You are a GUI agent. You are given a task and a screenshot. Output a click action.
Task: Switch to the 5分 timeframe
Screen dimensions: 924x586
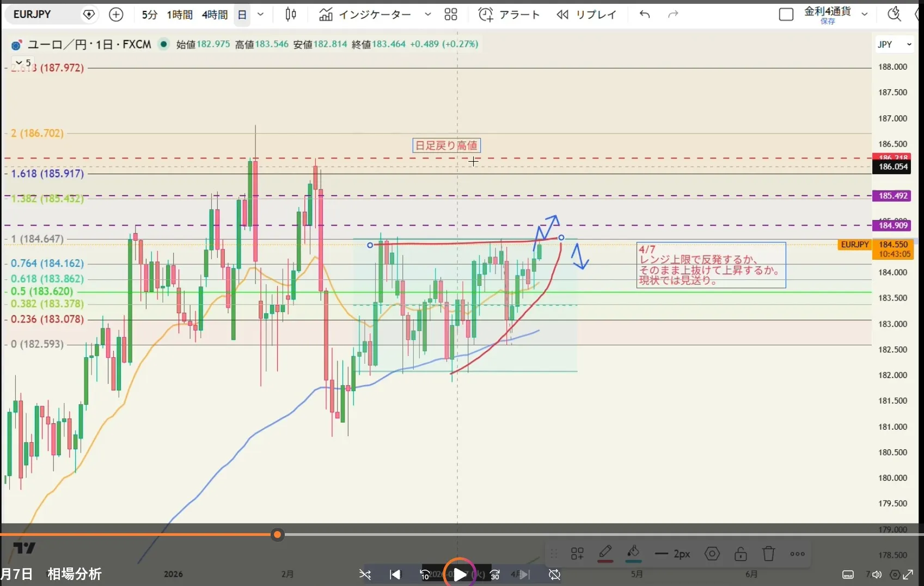(x=149, y=15)
